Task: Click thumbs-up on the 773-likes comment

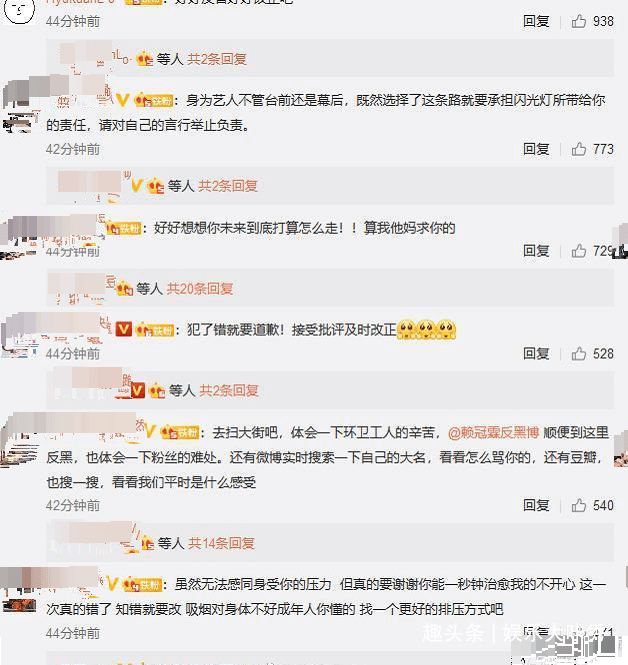Action: tap(578, 149)
